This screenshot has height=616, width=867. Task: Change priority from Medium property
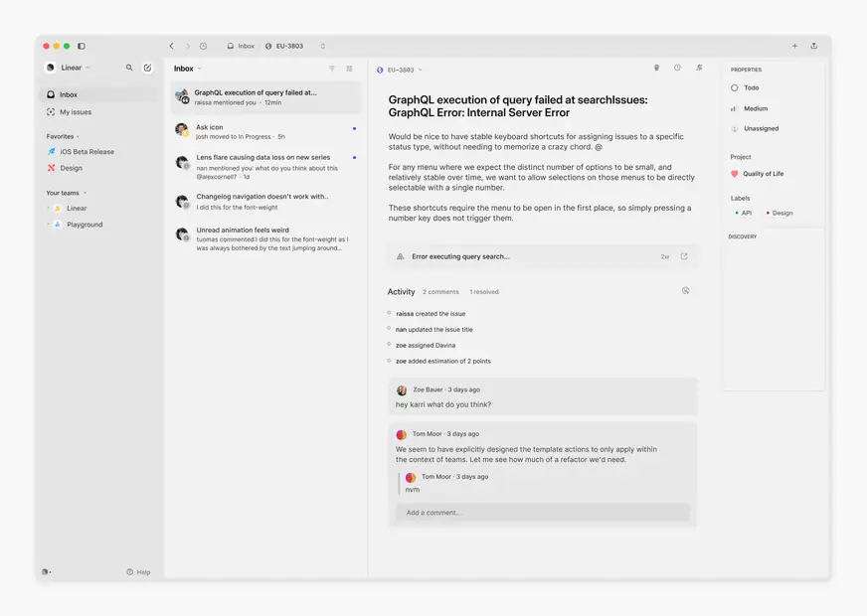750,109
